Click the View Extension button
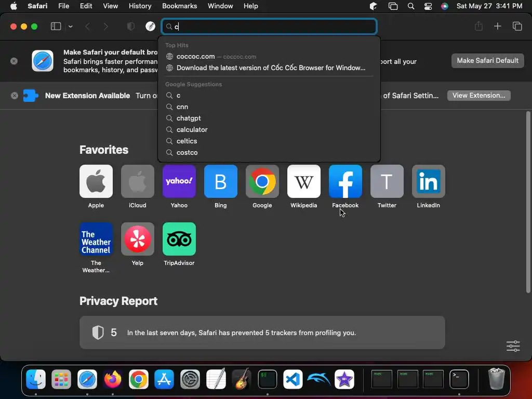 click(478, 96)
